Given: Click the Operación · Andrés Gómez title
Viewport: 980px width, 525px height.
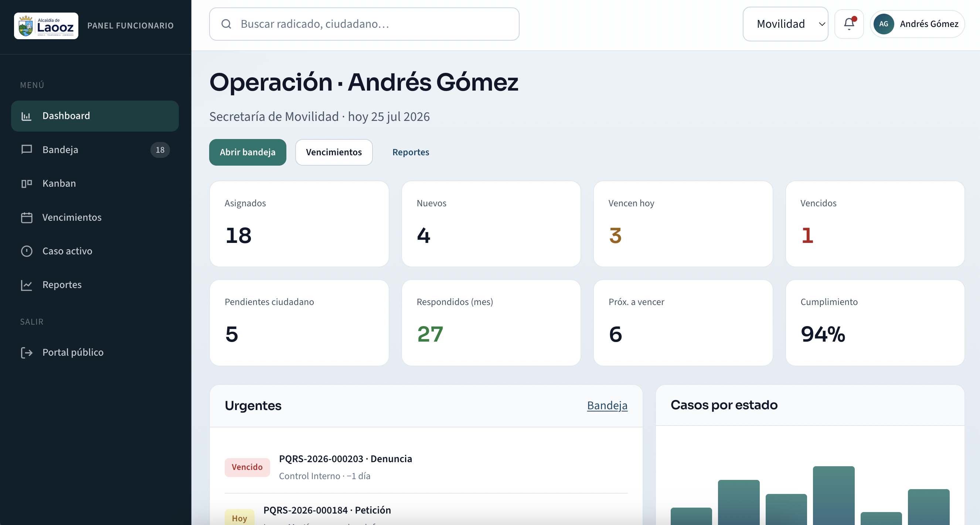Looking at the screenshot, I should pos(364,82).
